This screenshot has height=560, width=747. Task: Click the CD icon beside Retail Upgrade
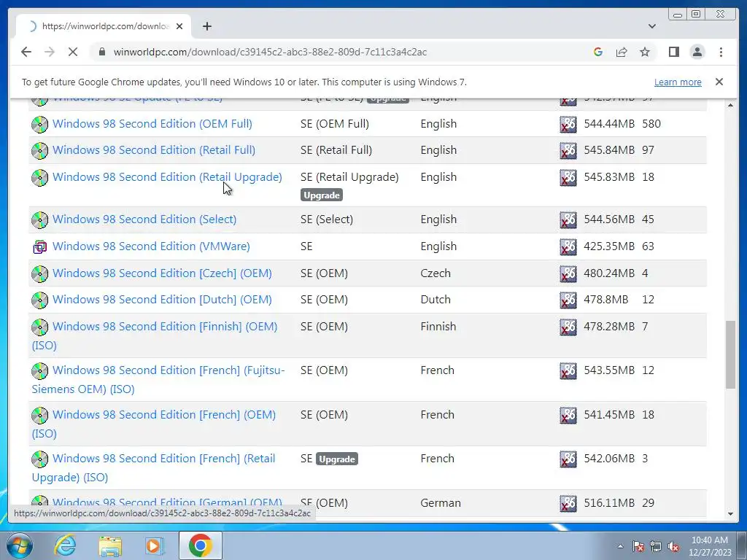click(x=39, y=178)
